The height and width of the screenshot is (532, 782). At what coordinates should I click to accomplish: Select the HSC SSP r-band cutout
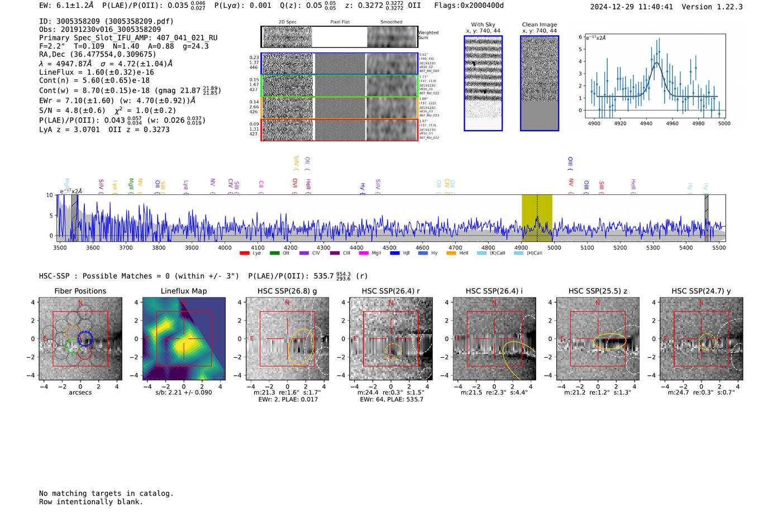coord(391,339)
